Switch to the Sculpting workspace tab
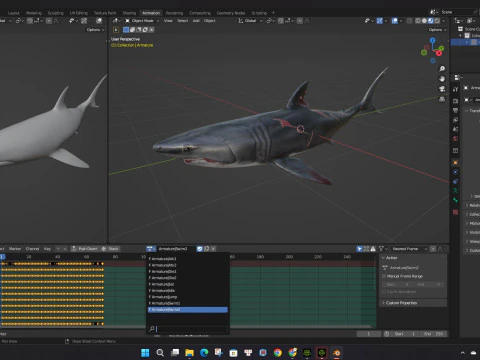Image resolution: width=480 pixels, height=360 pixels. coord(56,13)
